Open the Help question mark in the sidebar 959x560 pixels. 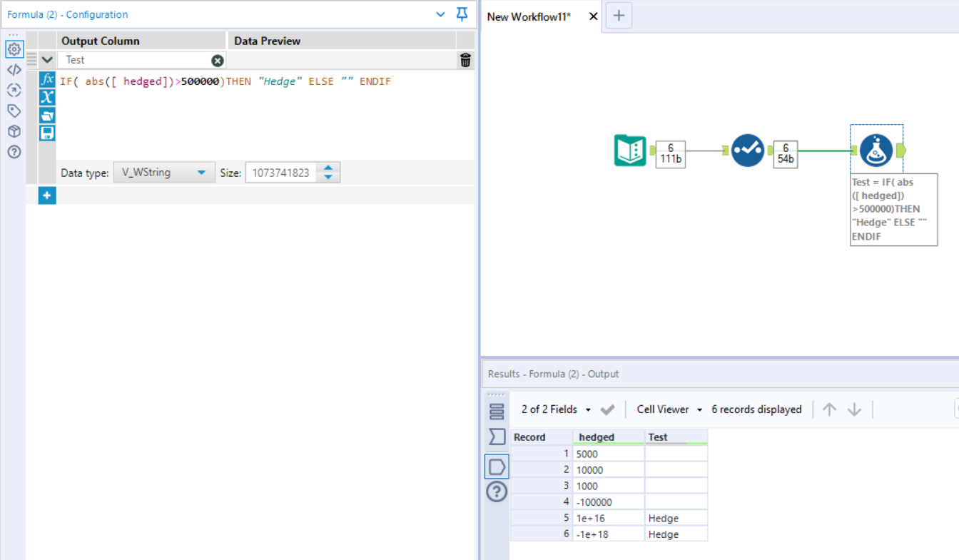pyautogui.click(x=14, y=152)
